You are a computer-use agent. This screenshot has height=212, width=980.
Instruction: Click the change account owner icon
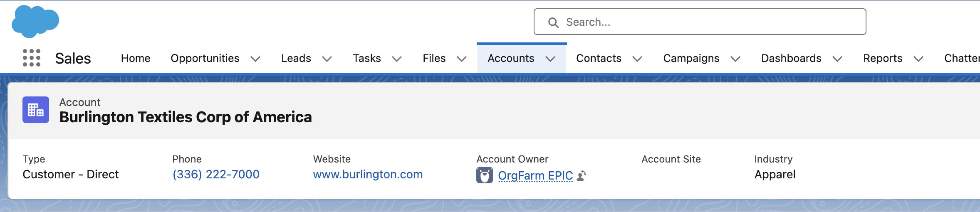[x=582, y=176]
